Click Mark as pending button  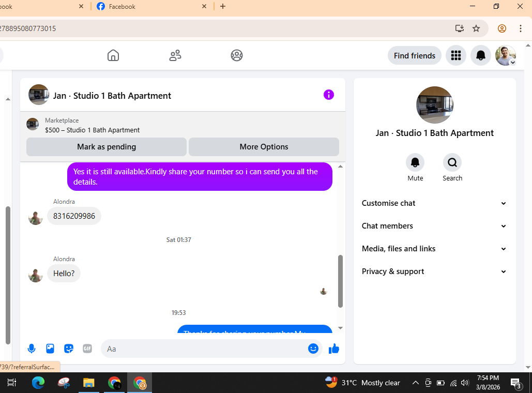[106, 147]
